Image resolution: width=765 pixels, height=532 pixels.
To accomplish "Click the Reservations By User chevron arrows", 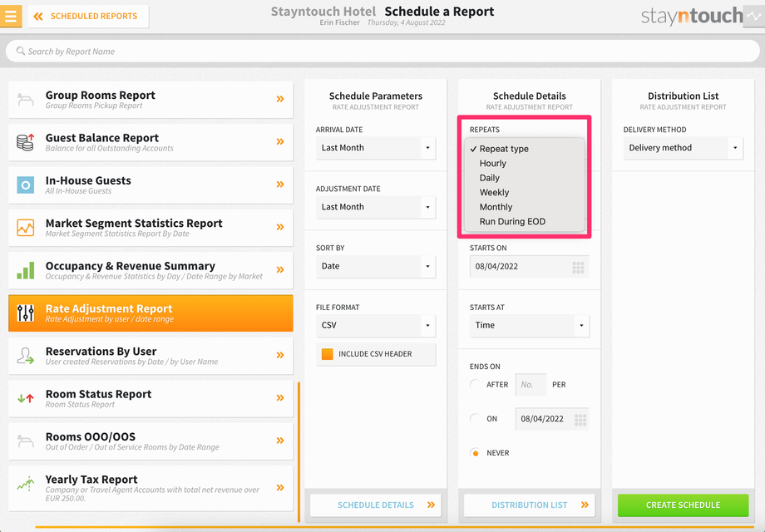I will (280, 355).
